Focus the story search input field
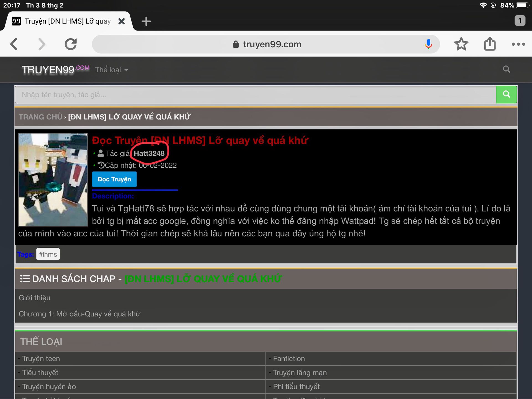 click(x=255, y=95)
